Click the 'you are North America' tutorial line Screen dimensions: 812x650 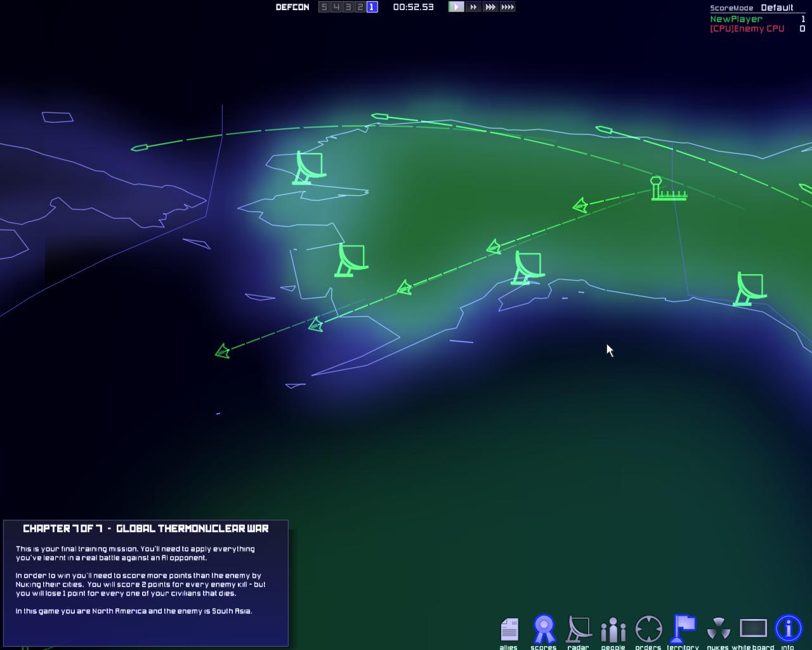point(134,611)
